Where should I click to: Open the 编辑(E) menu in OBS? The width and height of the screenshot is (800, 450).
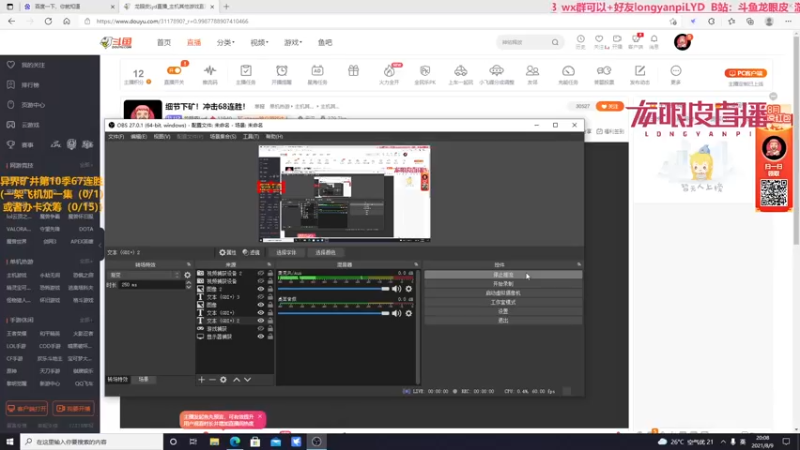(x=139, y=137)
